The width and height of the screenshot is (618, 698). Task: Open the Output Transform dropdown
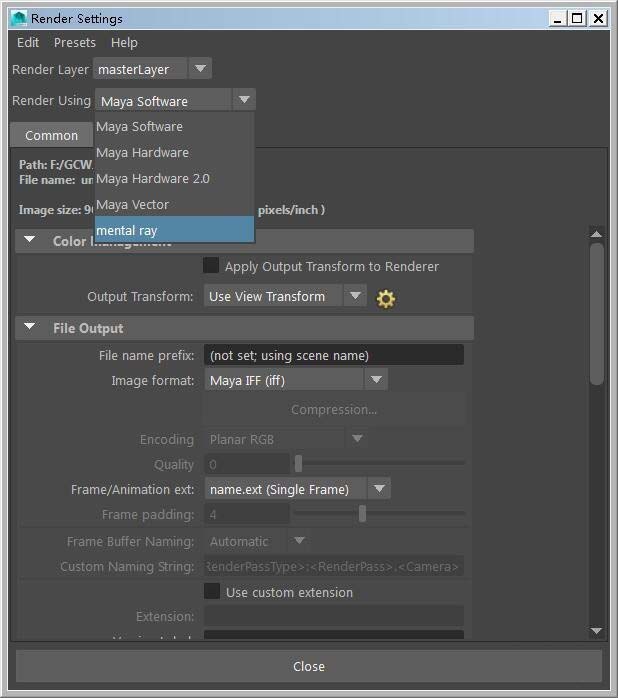285,296
